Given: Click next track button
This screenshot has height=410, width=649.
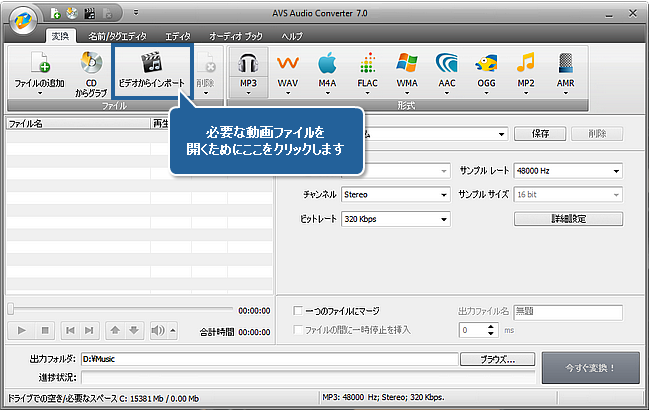Looking at the screenshot, I should 89,331.
